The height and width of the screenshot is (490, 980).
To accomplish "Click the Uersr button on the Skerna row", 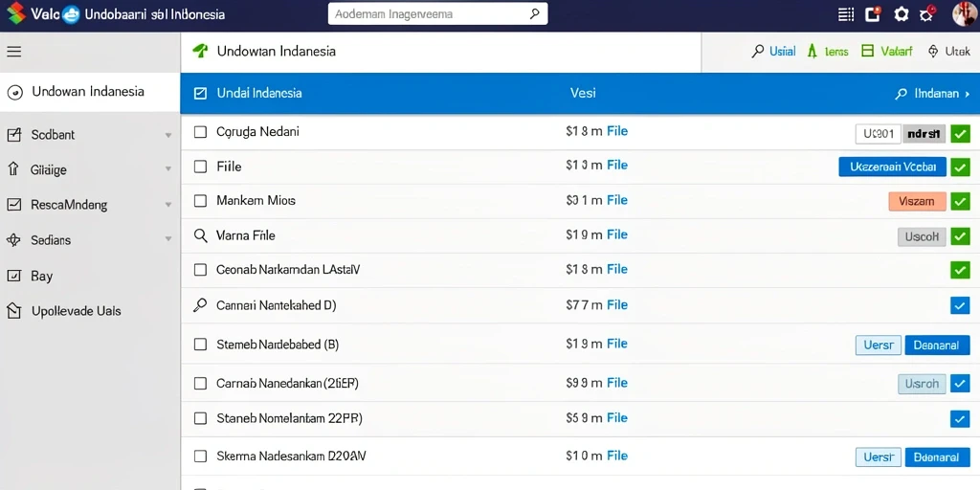I will pyautogui.click(x=879, y=457).
